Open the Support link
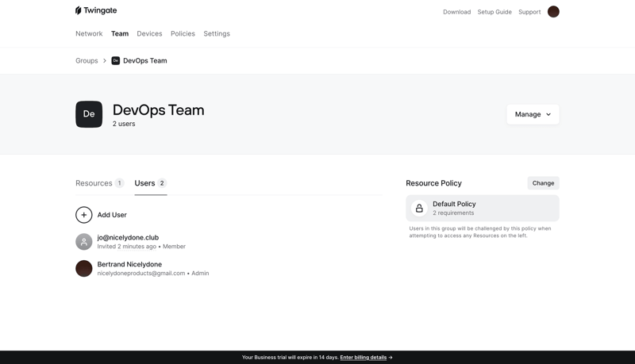This screenshot has width=635, height=364. [529, 12]
